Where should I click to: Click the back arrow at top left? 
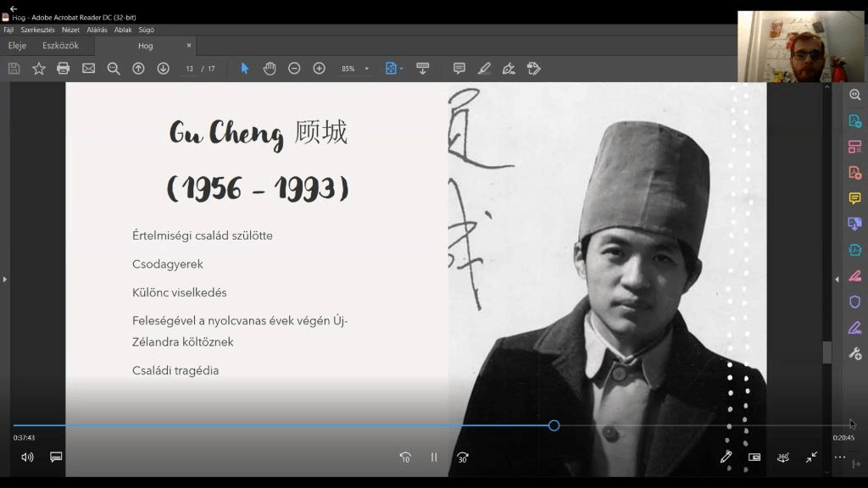[x=14, y=8]
